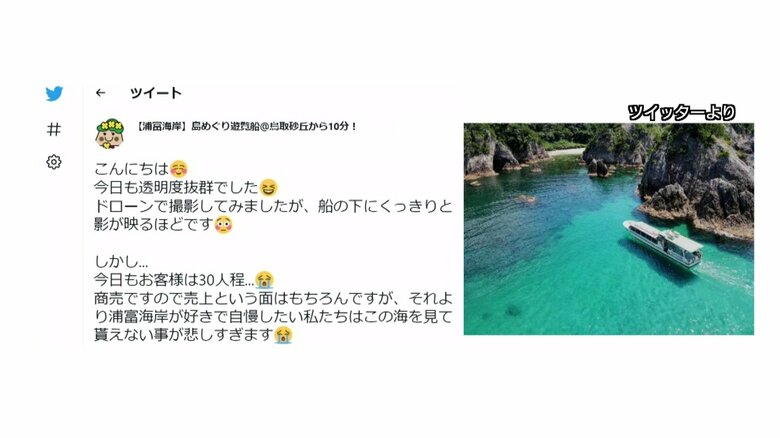Open the tweet's coastal photo
780x438 pixels.
(x=608, y=229)
